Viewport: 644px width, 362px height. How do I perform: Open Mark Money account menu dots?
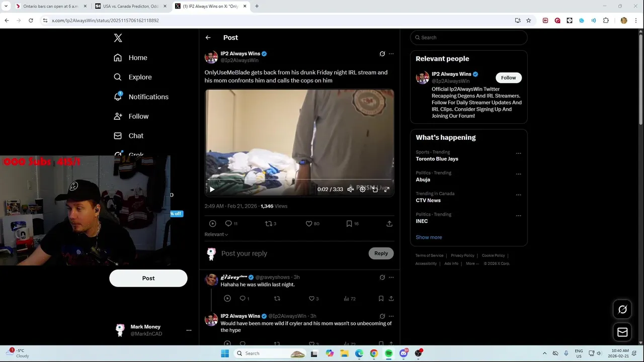tap(189, 330)
